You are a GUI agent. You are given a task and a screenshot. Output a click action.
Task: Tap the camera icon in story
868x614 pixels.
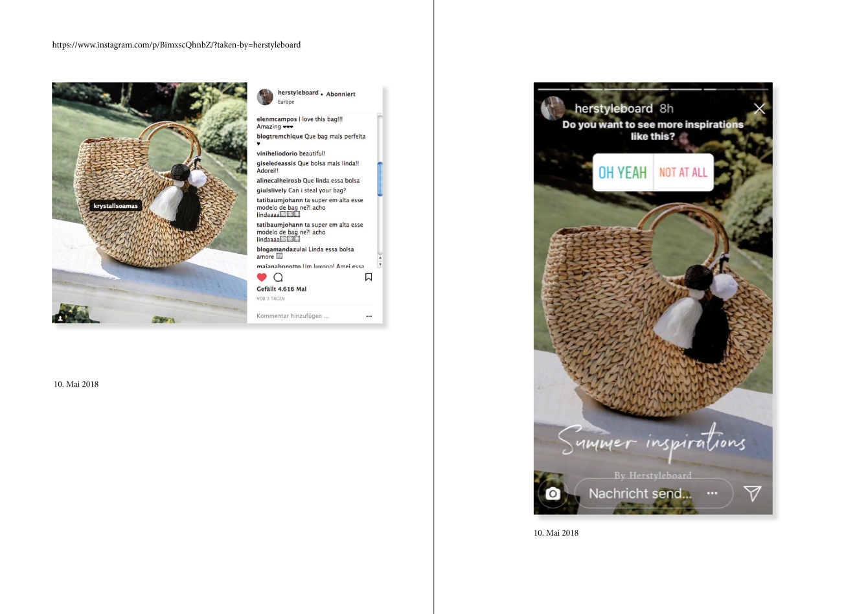click(x=553, y=494)
